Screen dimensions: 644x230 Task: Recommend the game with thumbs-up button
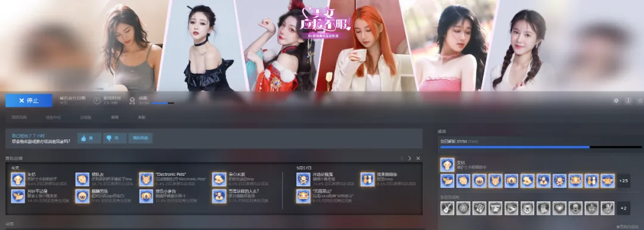89,138
